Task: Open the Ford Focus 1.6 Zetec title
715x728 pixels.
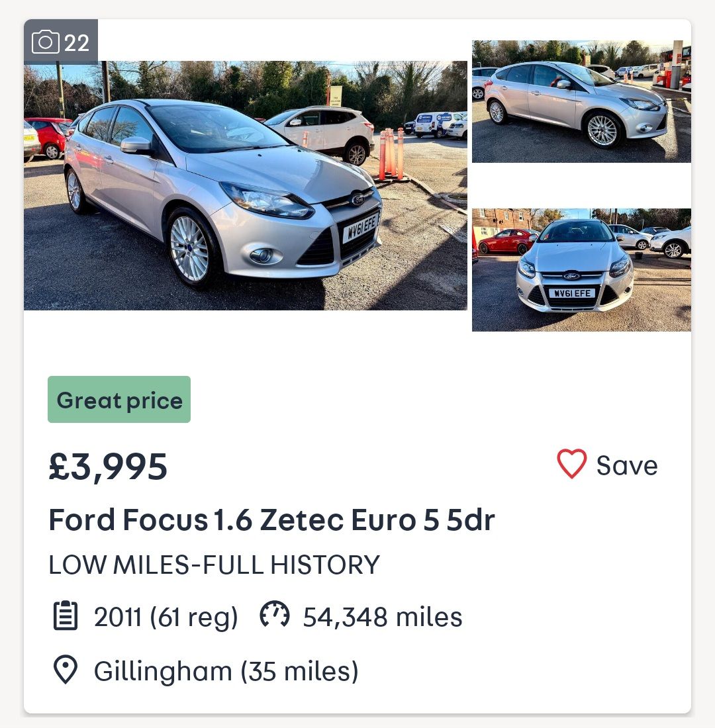Action: [271, 520]
